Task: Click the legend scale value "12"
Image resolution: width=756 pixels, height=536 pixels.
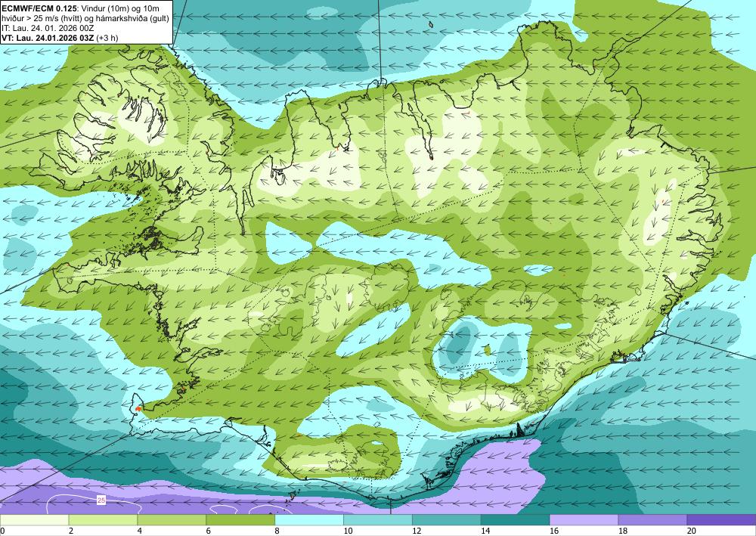Action: (x=417, y=531)
